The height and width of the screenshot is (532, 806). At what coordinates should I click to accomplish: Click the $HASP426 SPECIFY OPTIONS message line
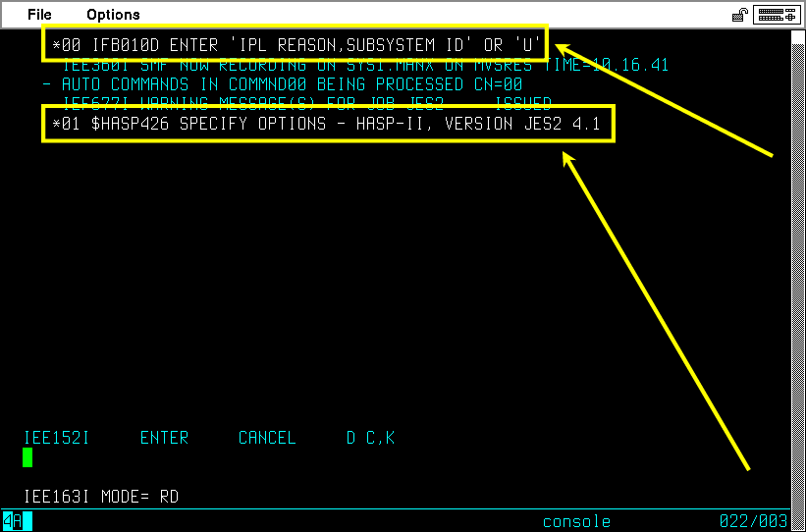click(x=326, y=124)
